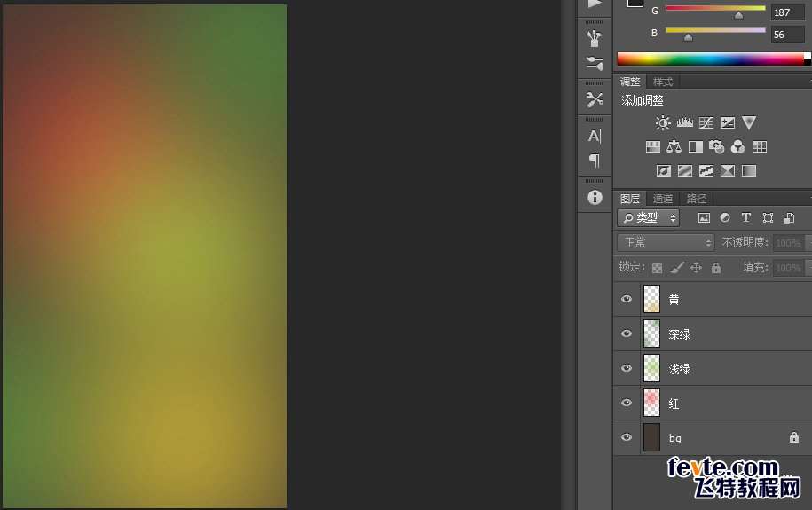Open the 正常 blend mode dropdown
Image resolution: width=812 pixels, height=510 pixels.
pos(666,242)
